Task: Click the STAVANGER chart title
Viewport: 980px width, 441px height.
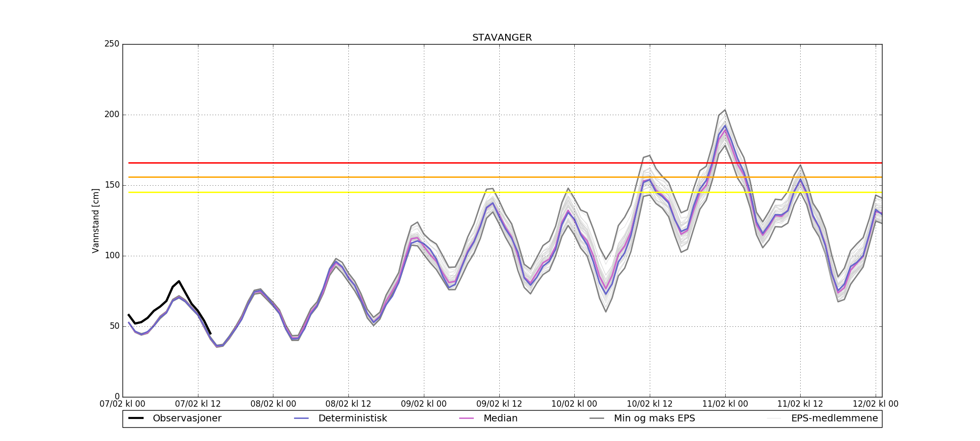Action: pos(502,38)
